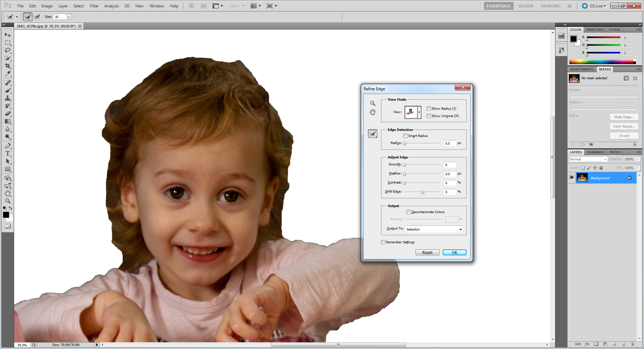Switch to the Swatches tab
Screen dimensions: 644x349
point(595,30)
